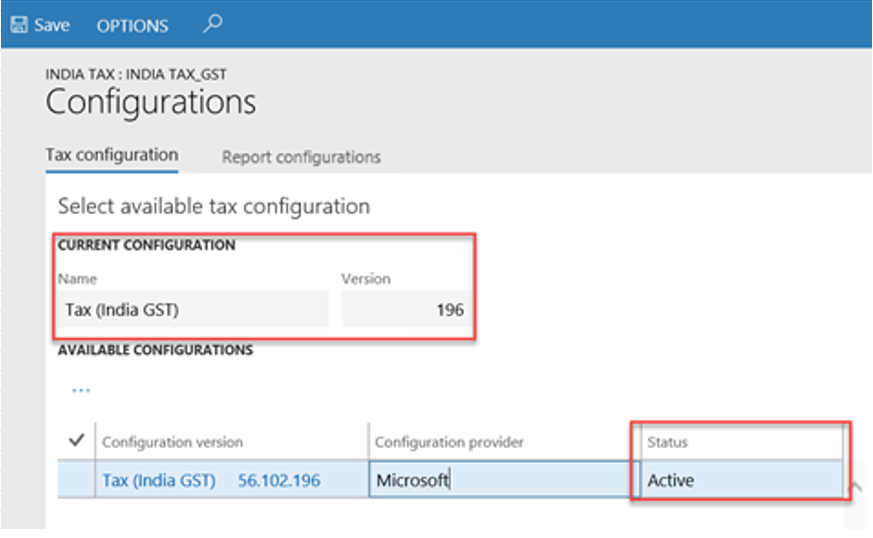Open the OPTIONS menu

[x=132, y=26]
